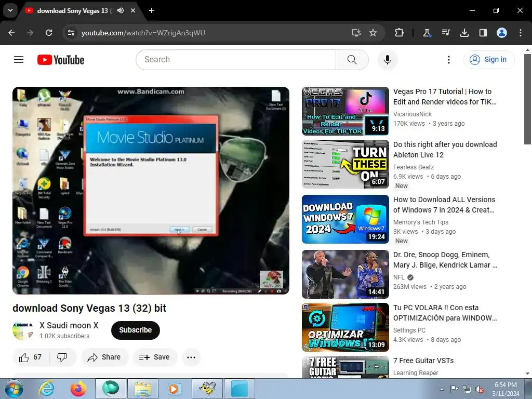Click the Sign in button

489,60
